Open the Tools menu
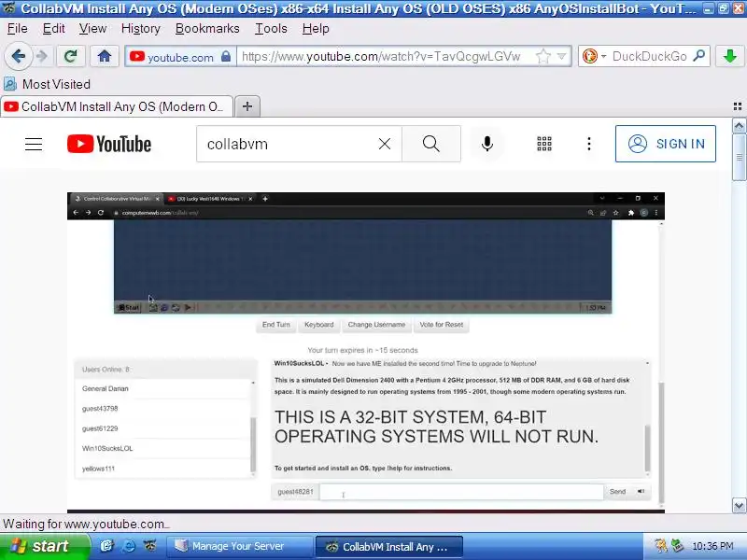The height and width of the screenshot is (560, 747). coord(271,29)
